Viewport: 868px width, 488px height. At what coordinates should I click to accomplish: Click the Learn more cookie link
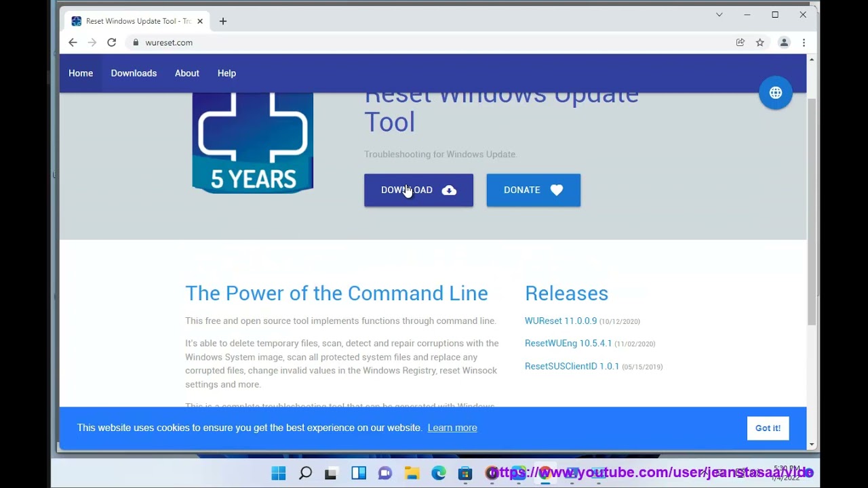(x=452, y=428)
